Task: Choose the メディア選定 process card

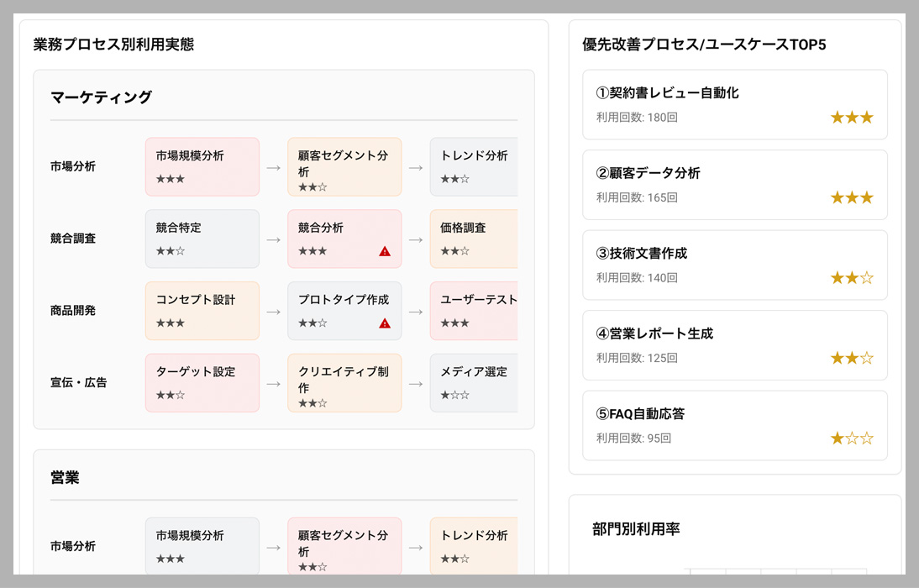Action: [x=474, y=382]
